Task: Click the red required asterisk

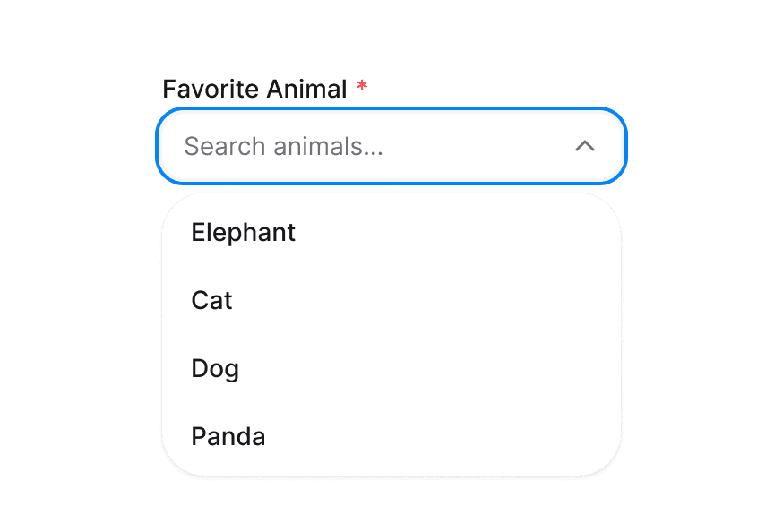Action: pos(362,86)
